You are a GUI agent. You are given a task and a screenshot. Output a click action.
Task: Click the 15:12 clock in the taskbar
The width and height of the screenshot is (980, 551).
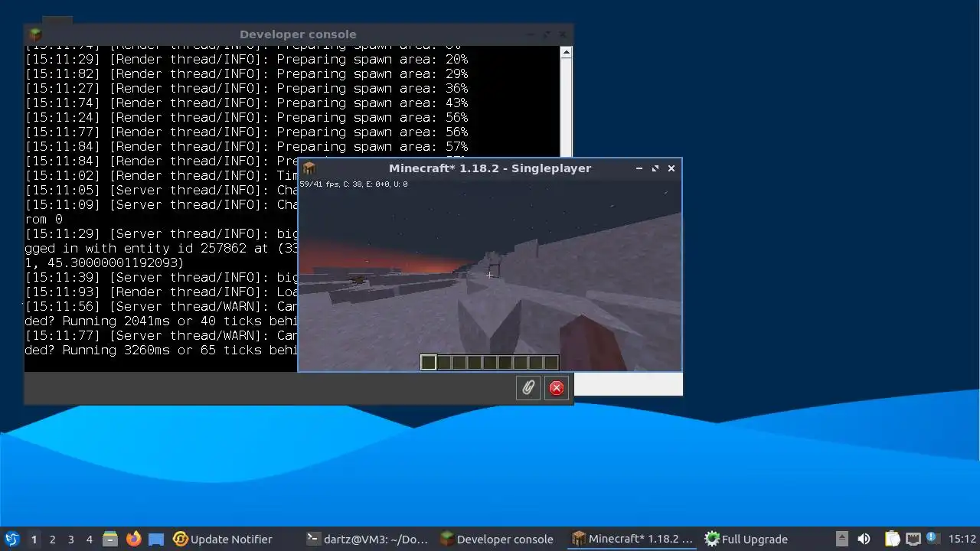(962, 539)
